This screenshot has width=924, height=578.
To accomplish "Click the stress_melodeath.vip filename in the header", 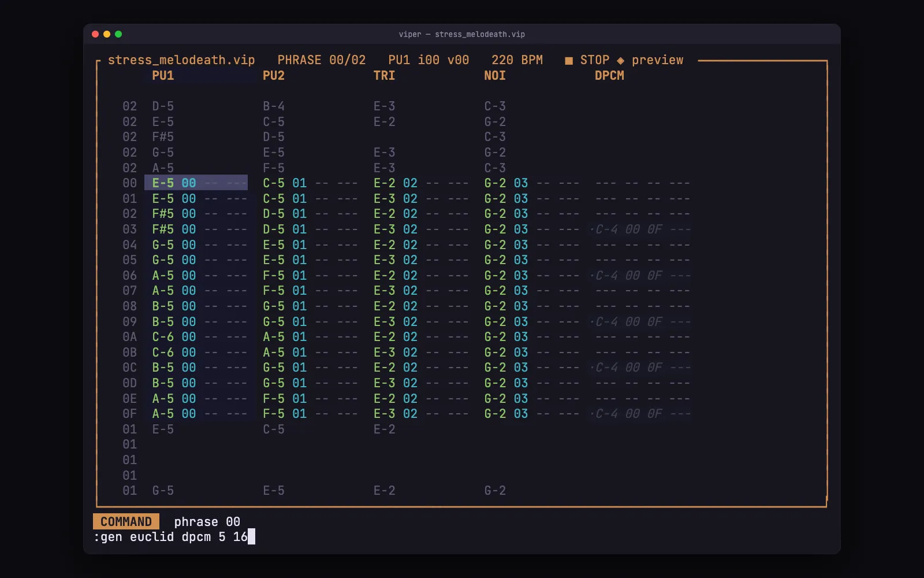I will coord(181,60).
